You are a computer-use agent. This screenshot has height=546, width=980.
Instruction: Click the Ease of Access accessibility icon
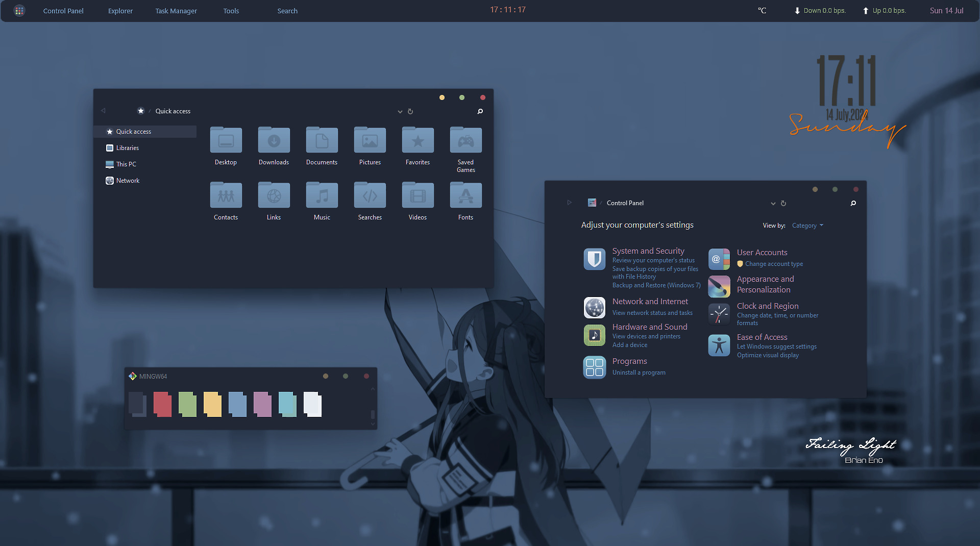click(719, 345)
